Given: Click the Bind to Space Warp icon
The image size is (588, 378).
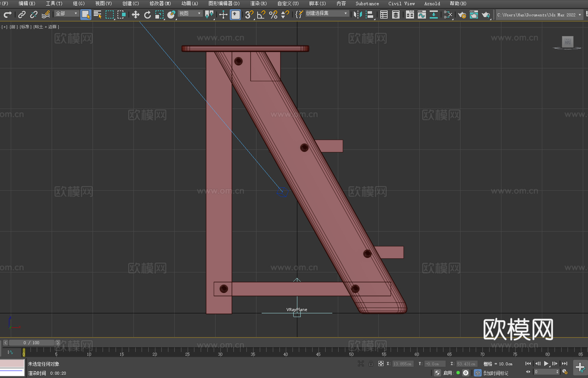Looking at the screenshot, I should [46, 14].
